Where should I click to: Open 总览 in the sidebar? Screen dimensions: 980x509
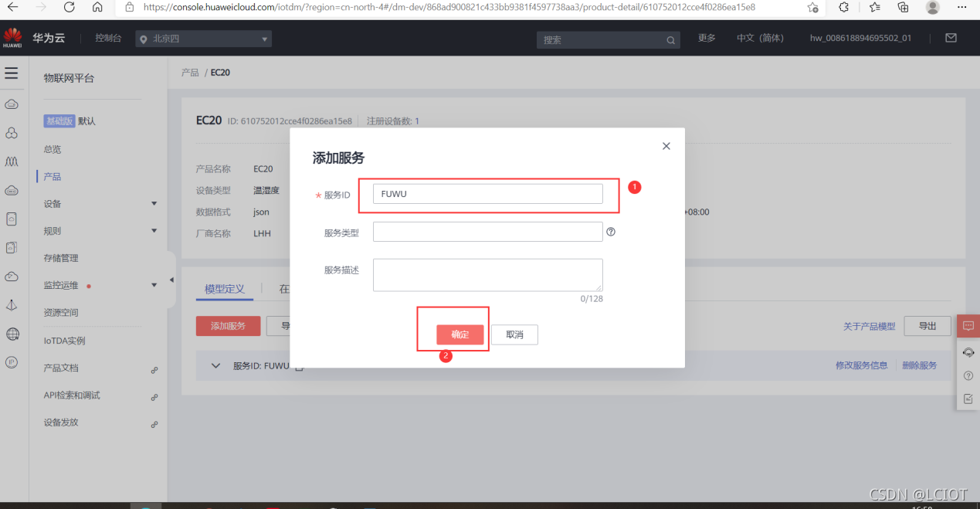point(53,149)
